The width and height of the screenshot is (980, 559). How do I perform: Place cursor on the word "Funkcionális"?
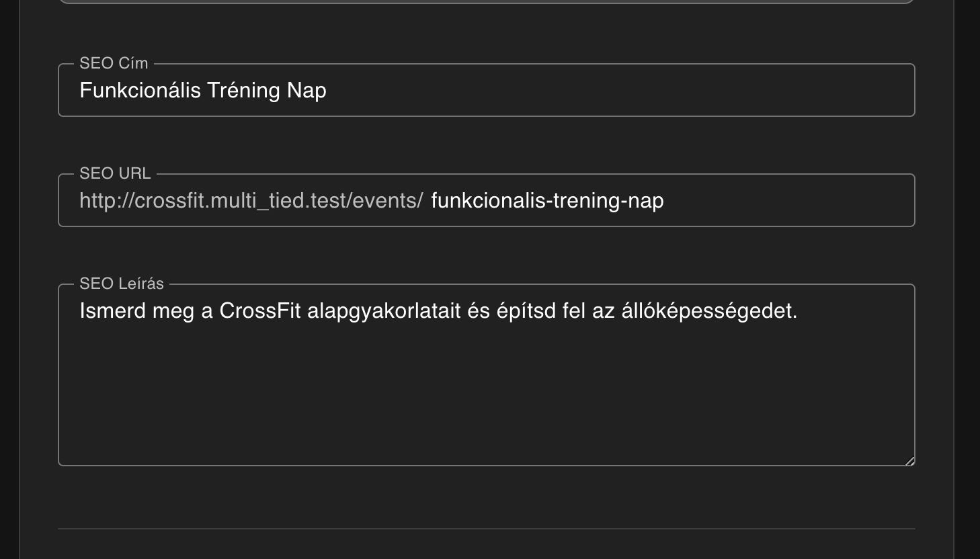[x=140, y=91]
